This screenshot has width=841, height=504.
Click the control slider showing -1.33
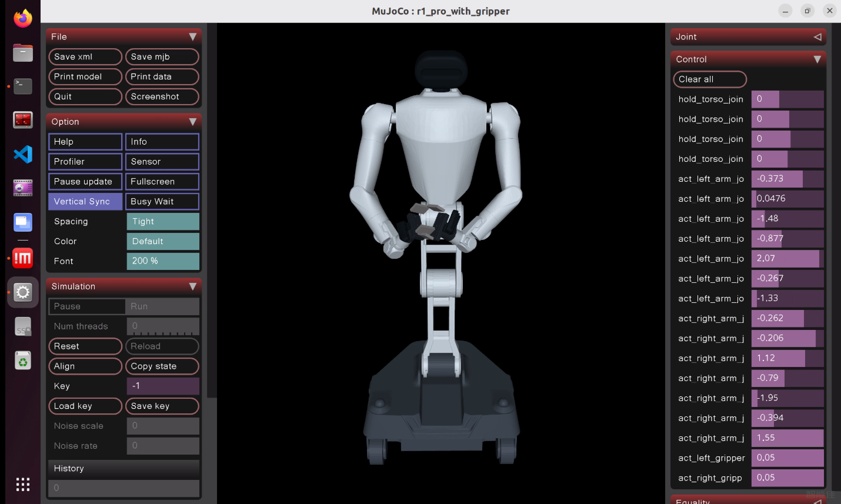[788, 298]
